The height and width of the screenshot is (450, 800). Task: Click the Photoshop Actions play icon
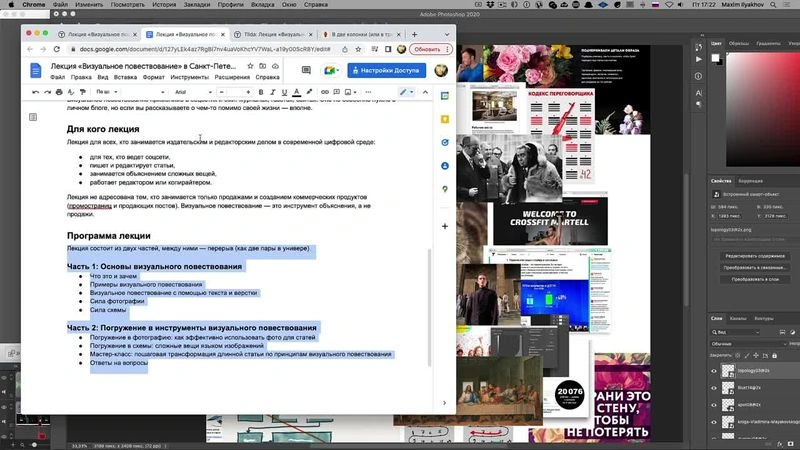coord(698,59)
